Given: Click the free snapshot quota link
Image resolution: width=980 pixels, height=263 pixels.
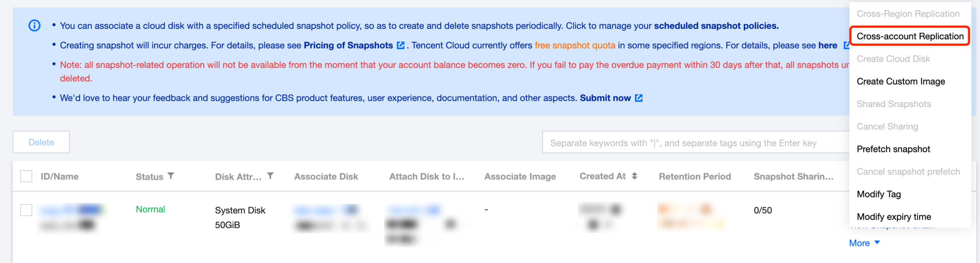Looking at the screenshot, I should coord(575,45).
